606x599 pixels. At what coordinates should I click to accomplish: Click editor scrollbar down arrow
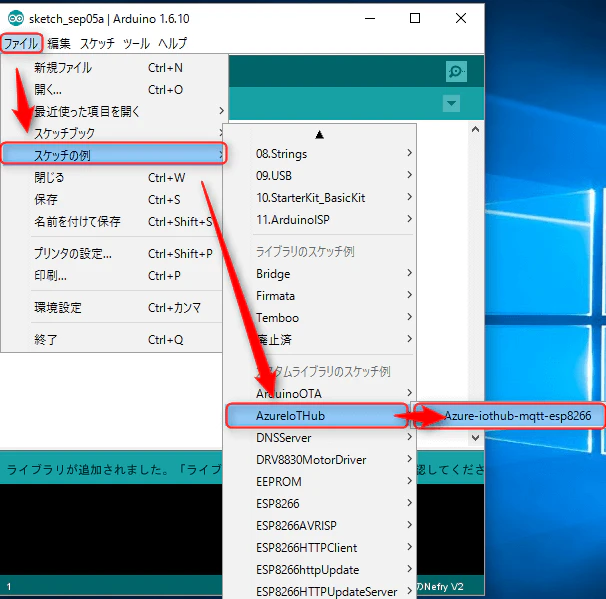(x=475, y=438)
